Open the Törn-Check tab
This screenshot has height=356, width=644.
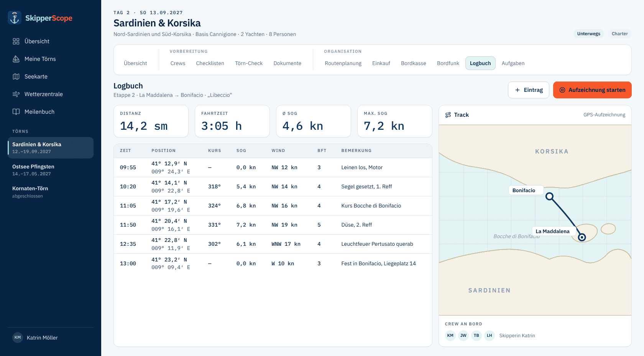[249, 63]
